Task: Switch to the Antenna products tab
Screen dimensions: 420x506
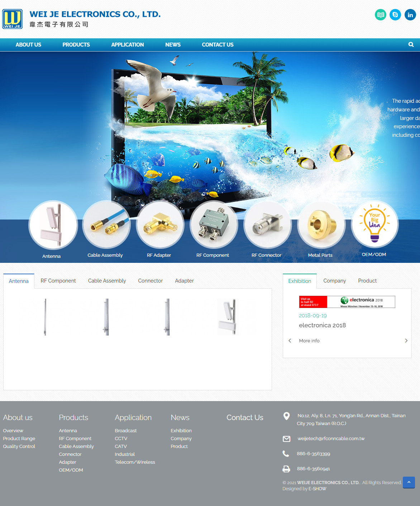Action: pyautogui.click(x=19, y=281)
